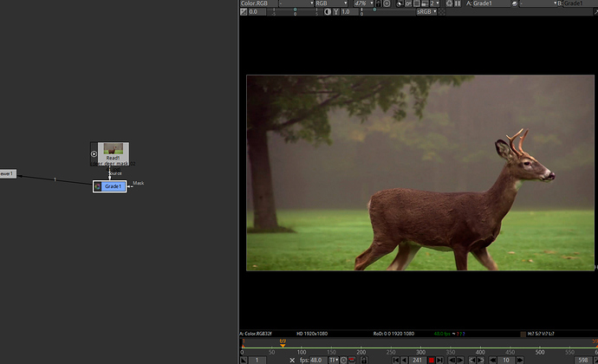Select the Viewer1 node
This screenshot has height=364, width=598.
7,174
